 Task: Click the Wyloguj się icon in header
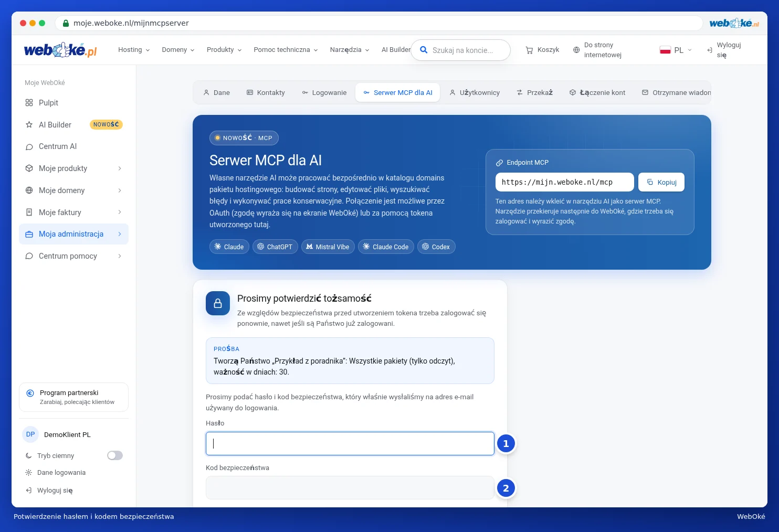(710, 50)
